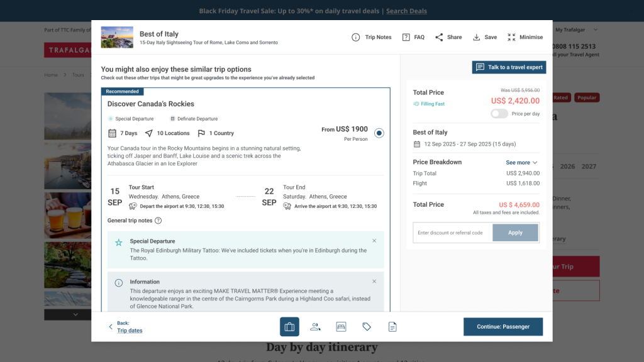Close the Information notice
Image resolution: width=644 pixels, height=362 pixels.
click(x=374, y=282)
